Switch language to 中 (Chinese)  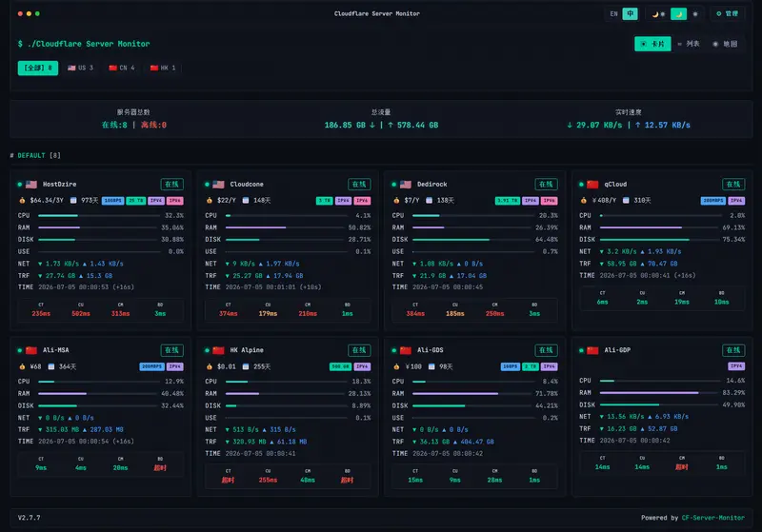pos(630,13)
